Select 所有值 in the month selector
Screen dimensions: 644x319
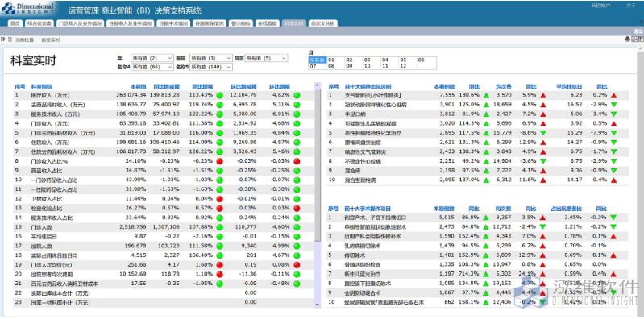pos(317,60)
